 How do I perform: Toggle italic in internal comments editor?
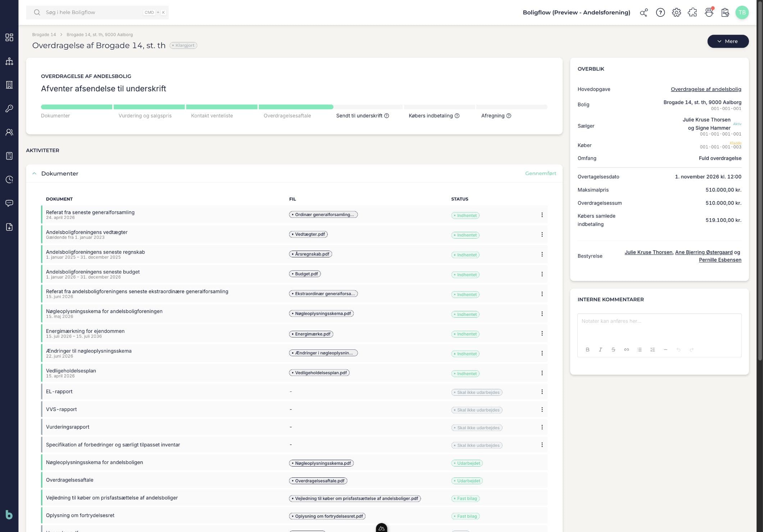click(600, 350)
